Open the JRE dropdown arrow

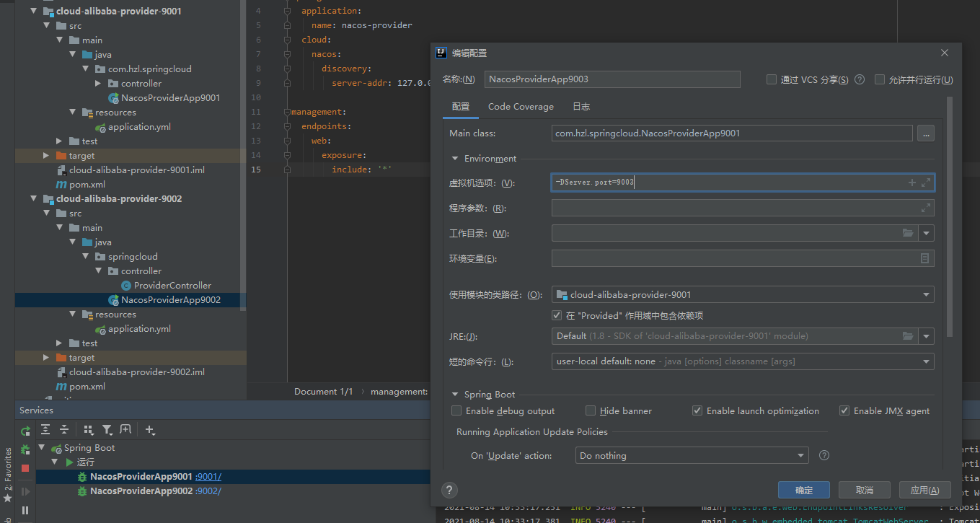pyautogui.click(x=926, y=336)
